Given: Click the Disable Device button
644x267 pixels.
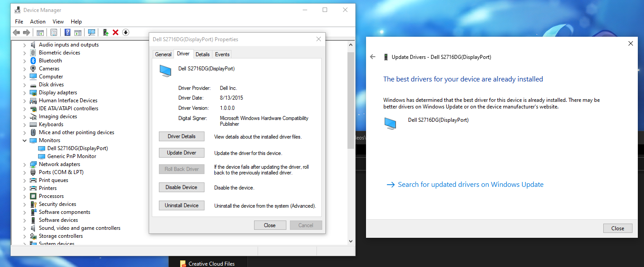Looking at the screenshot, I should [x=181, y=187].
